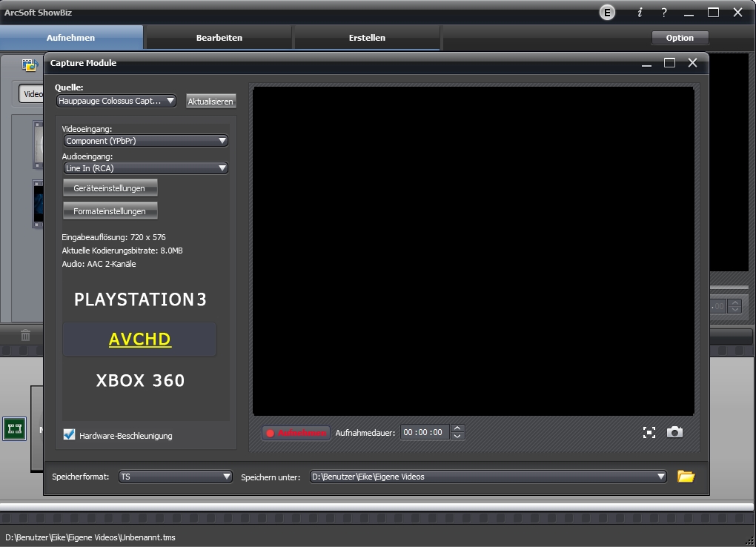Click the black capture preview area
This screenshot has width=756, height=547.
tap(474, 251)
